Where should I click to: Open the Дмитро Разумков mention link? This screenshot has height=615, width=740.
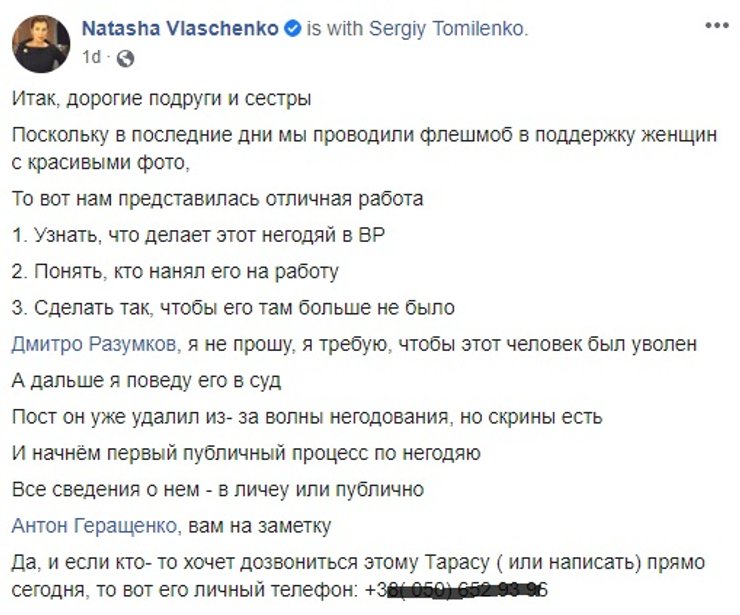(97, 344)
